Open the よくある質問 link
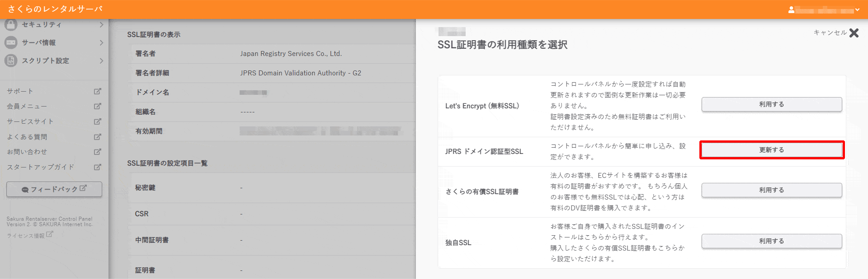Image resolution: width=868 pixels, height=279 pixels. pos(27,137)
